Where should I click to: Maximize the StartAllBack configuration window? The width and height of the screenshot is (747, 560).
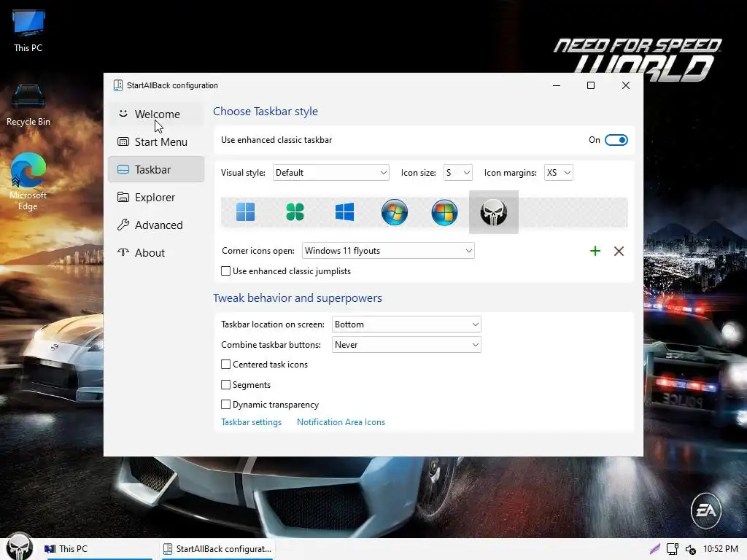pyautogui.click(x=591, y=85)
